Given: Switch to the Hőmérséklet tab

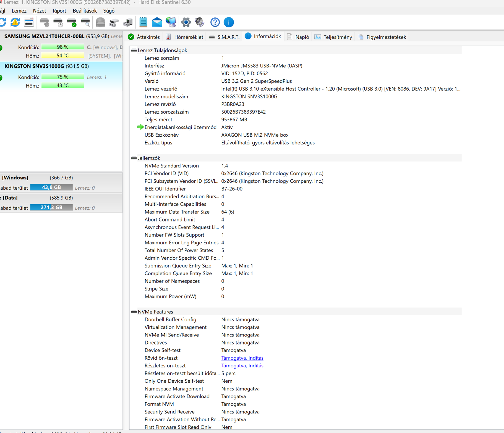Looking at the screenshot, I should [184, 37].
